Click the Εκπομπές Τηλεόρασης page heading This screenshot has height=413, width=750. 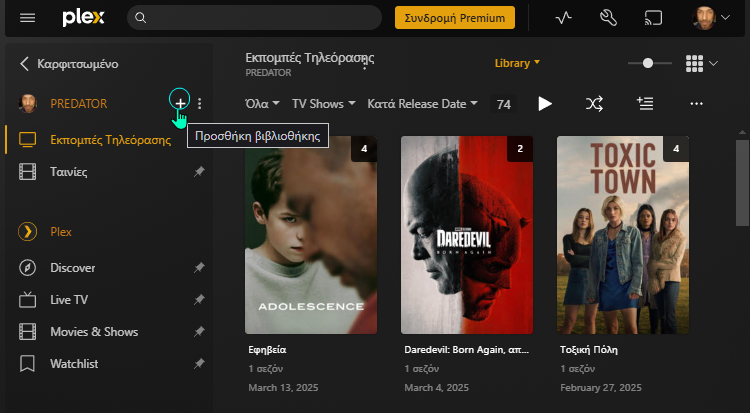coord(309,58)
